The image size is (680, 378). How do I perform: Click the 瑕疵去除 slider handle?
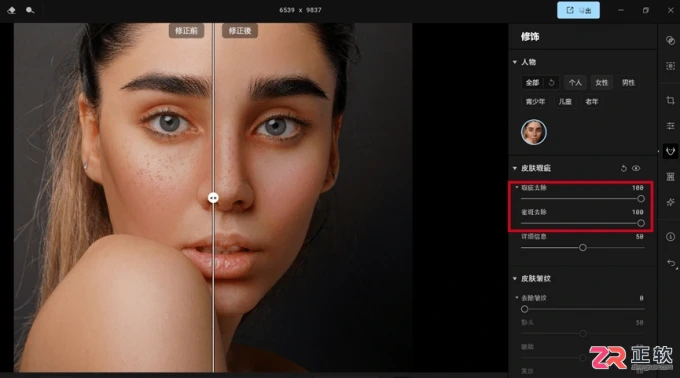641,199
